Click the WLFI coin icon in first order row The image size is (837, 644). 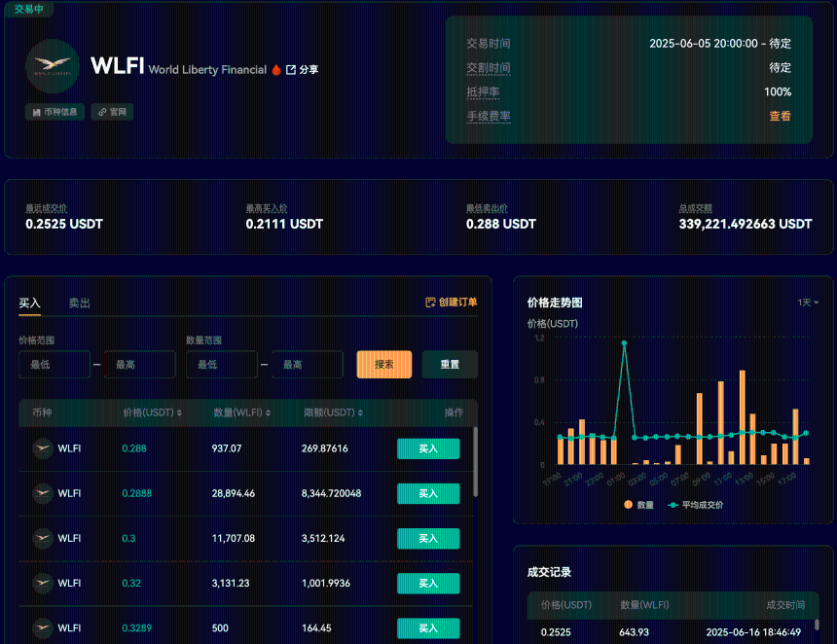tap(43, 448)
